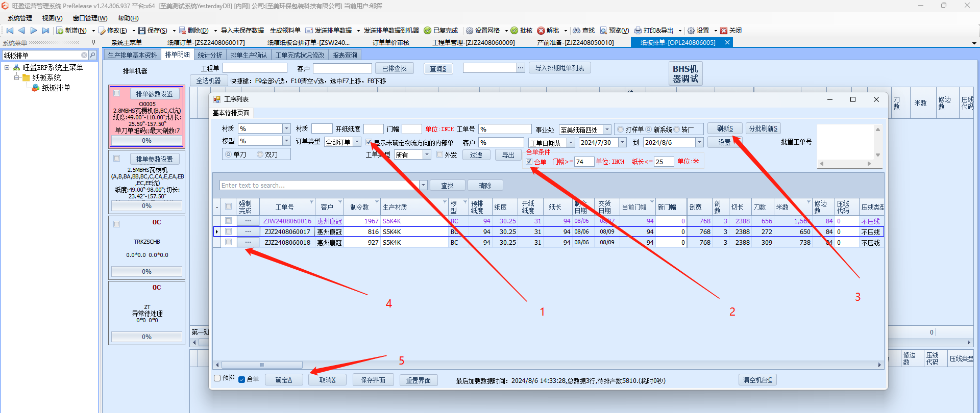The image size is (980, 413).
Task: Go to next record arrow
Action: [x=34, y=31]
